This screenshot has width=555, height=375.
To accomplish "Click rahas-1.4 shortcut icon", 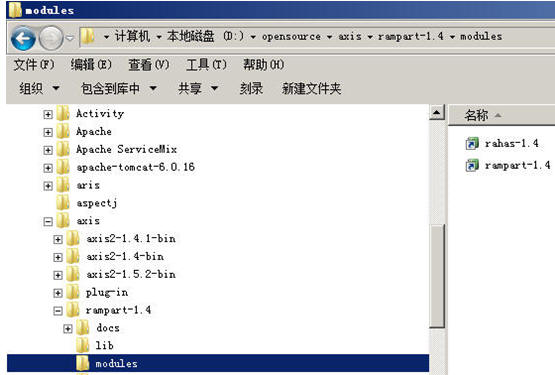I will pos(472,143).
